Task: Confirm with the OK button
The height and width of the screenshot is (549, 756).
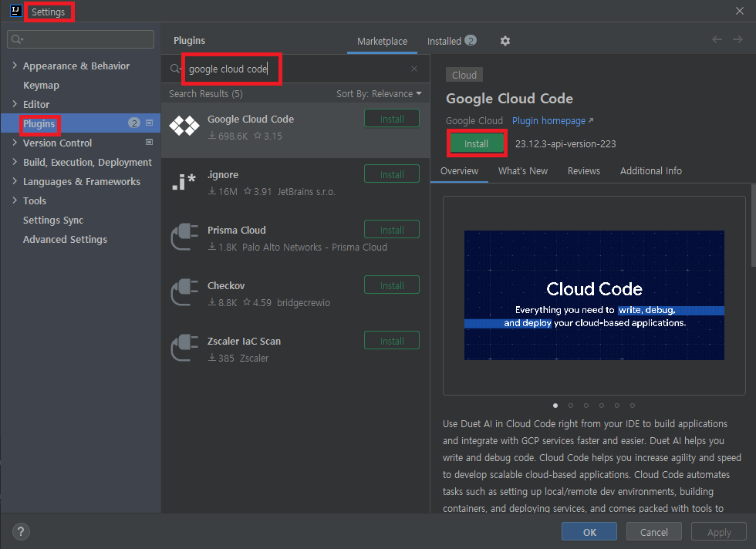Action: pyautogui.click(x=589, y=531)
